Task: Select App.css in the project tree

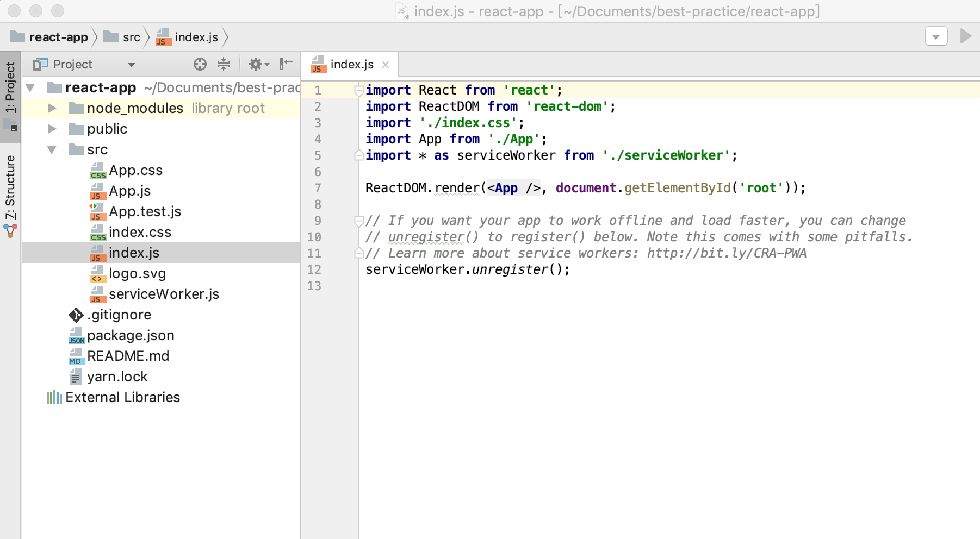Action: click(x=135, y=171)
